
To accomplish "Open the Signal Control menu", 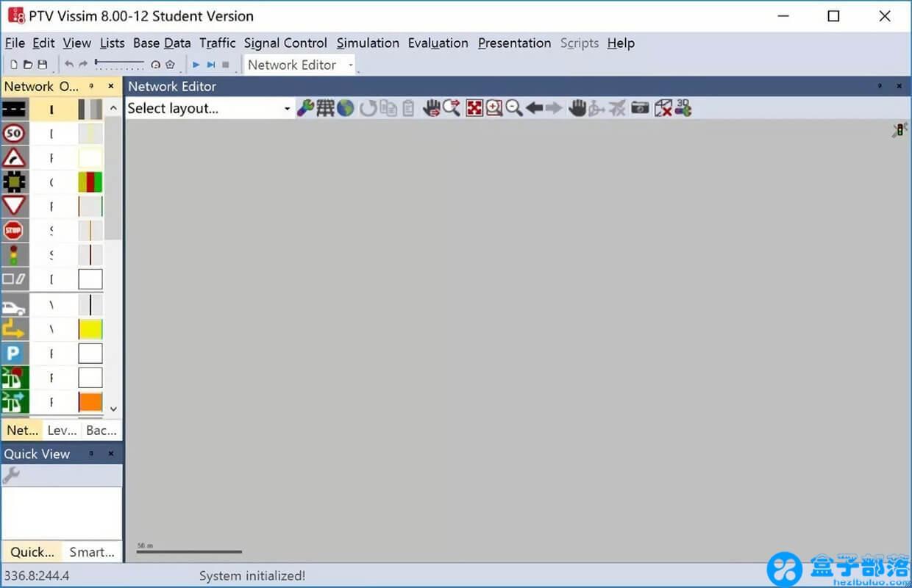I will (286, 43).
